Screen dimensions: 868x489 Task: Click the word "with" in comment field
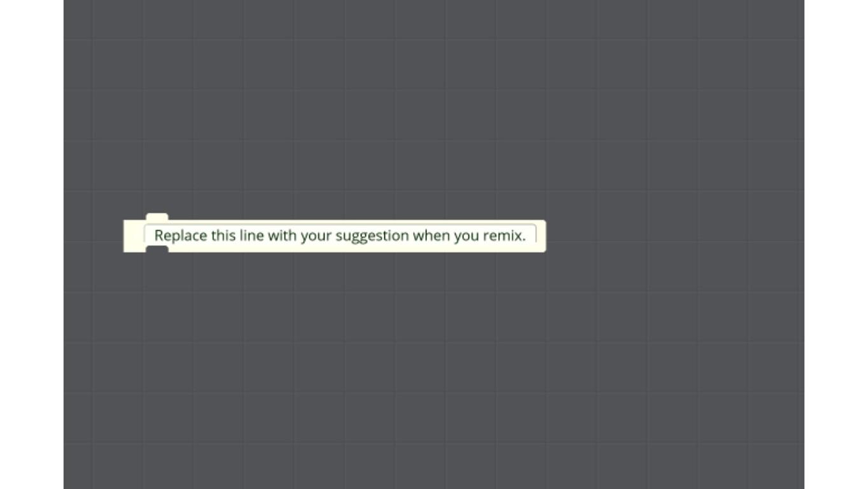282,236
